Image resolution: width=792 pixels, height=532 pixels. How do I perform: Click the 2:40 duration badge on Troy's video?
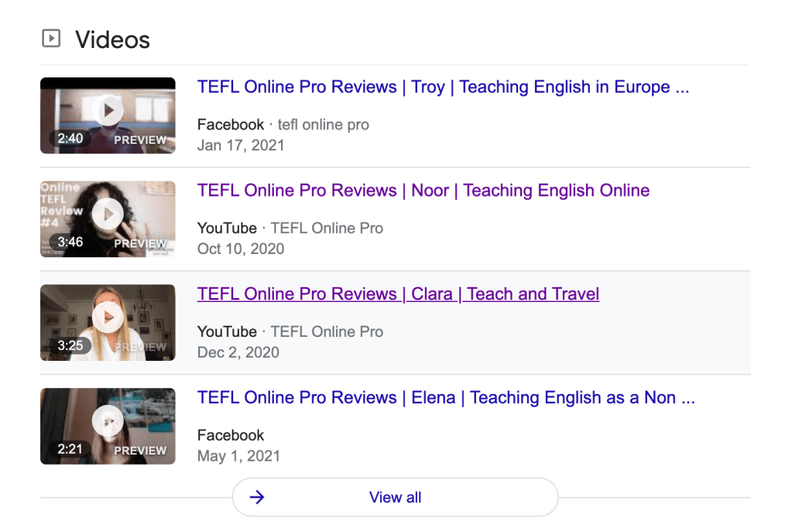(x=70, y=139)
